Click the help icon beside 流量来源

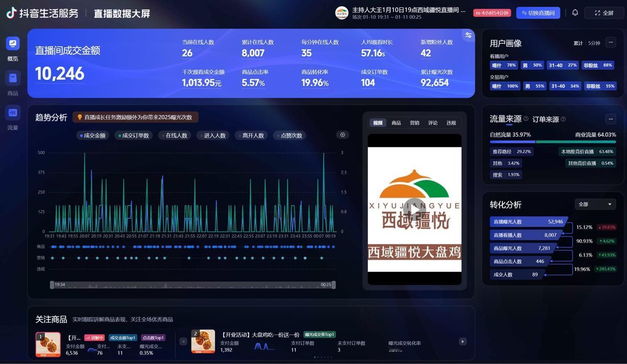coord(526,119)
